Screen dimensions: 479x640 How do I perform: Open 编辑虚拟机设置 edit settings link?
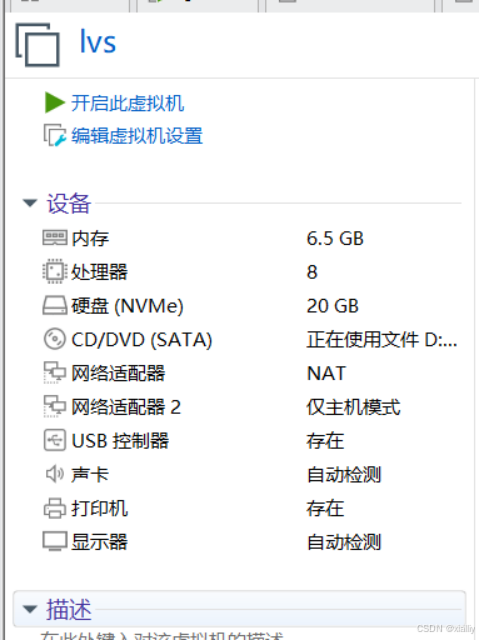pos(137,136)
